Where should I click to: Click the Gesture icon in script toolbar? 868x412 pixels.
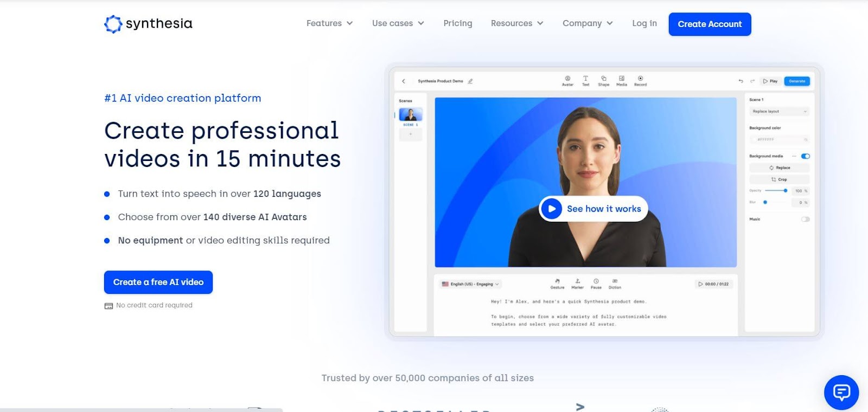(x=557, y=284)
